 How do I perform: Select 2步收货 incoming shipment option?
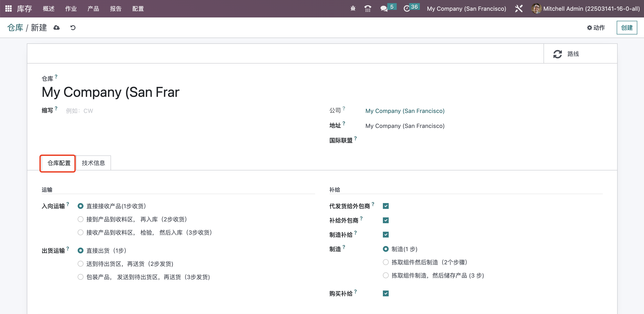(x=80, y=219)
